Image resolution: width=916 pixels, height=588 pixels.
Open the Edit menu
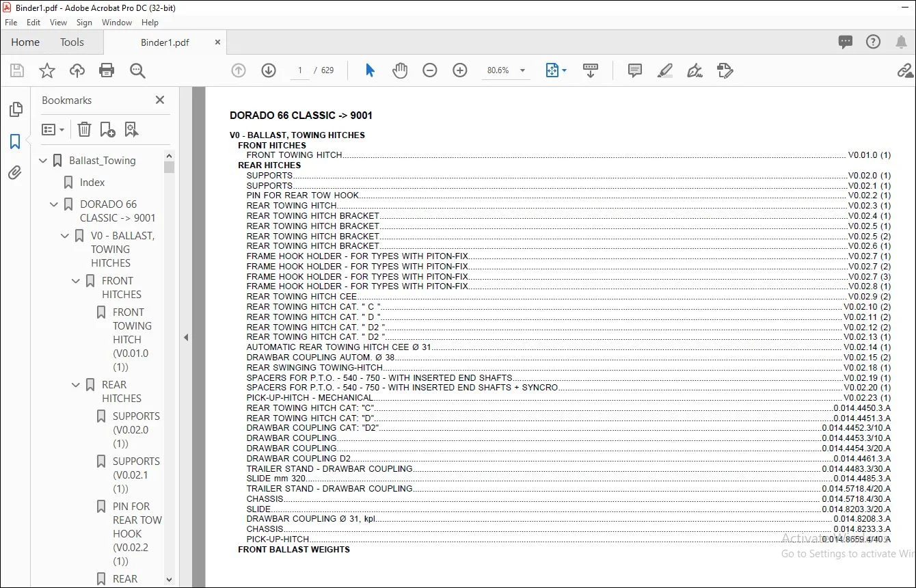[33, 23]
